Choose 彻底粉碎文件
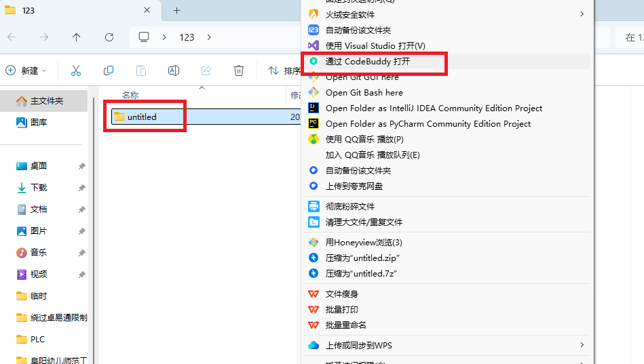 coord(447,207)
